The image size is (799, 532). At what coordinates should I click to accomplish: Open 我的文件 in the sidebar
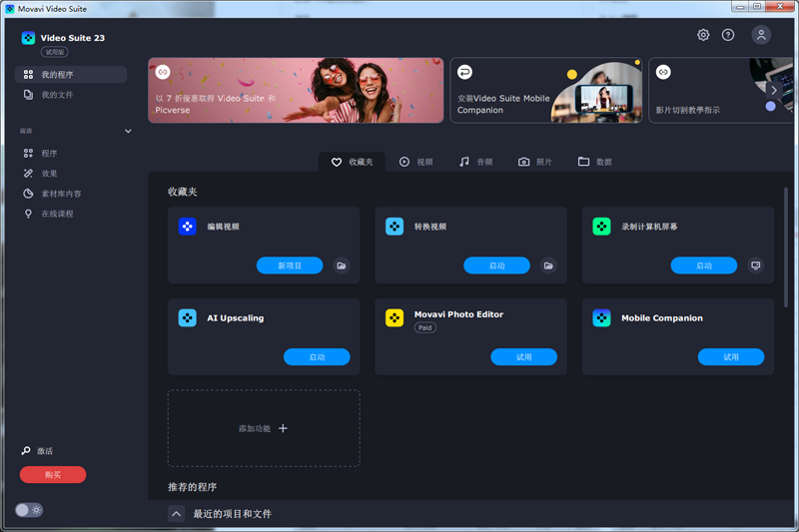point(71,95)
